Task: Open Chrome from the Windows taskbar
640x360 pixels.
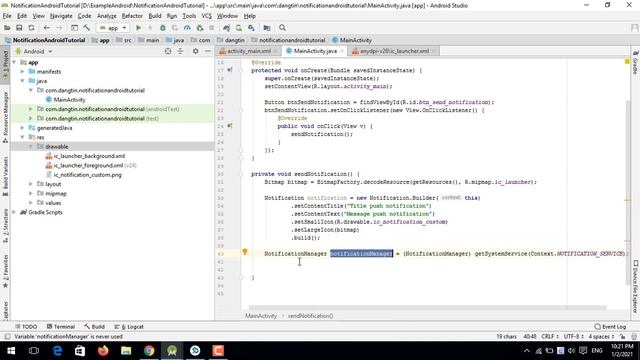Action: [149, 351]
